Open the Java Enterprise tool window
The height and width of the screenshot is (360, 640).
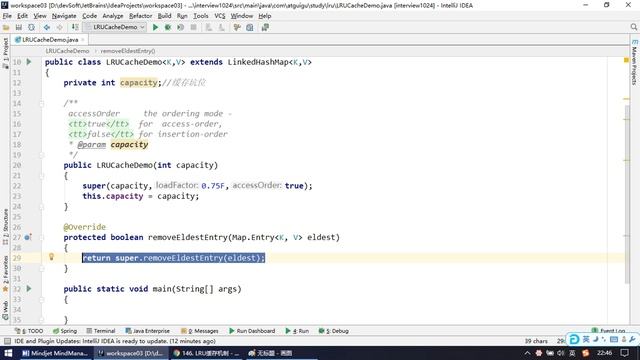148,331
